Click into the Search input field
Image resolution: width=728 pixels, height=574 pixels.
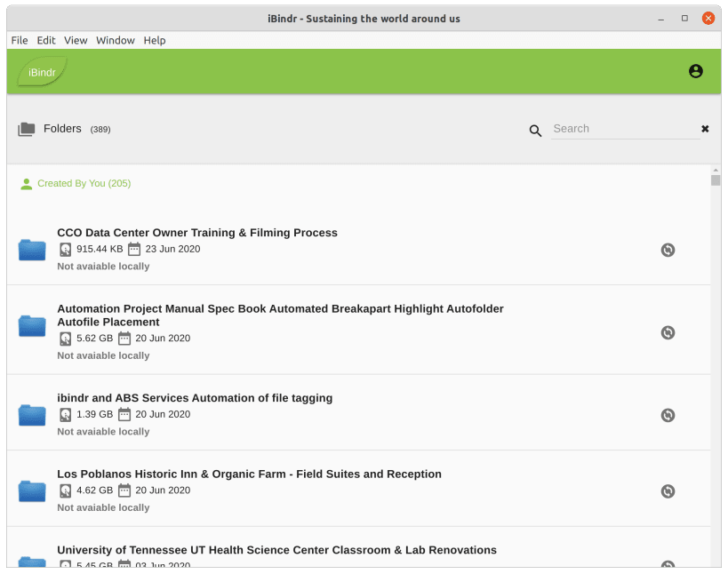[625, 129]
